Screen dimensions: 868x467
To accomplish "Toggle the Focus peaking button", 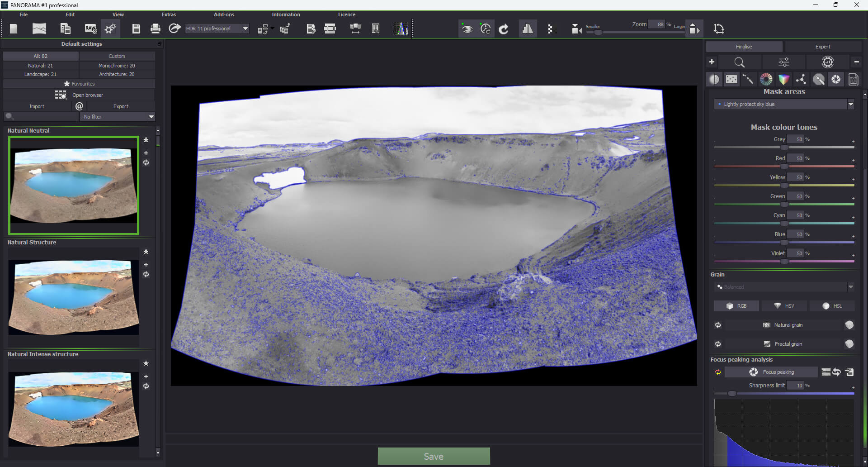I will [x=771, y=372].
